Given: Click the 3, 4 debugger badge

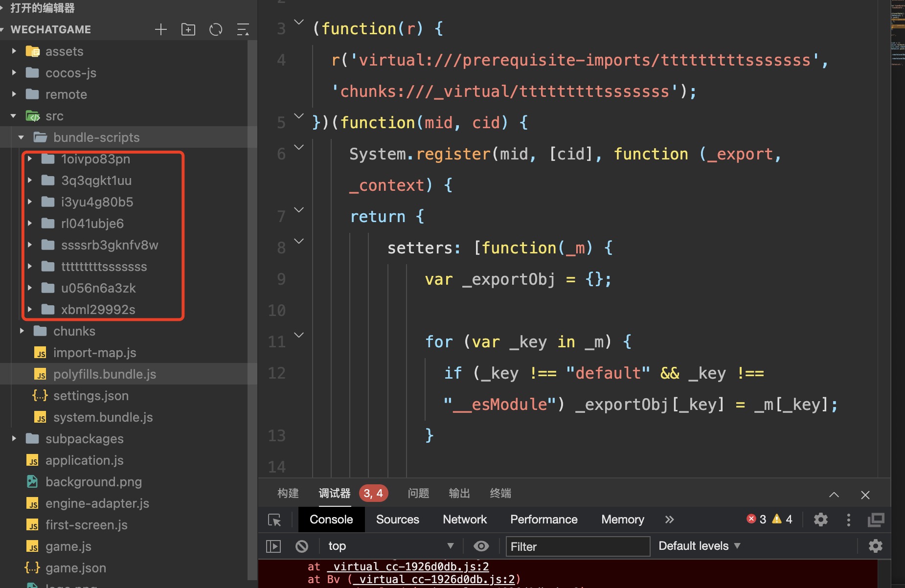Looking at the screenshot, I should (373, 493).
